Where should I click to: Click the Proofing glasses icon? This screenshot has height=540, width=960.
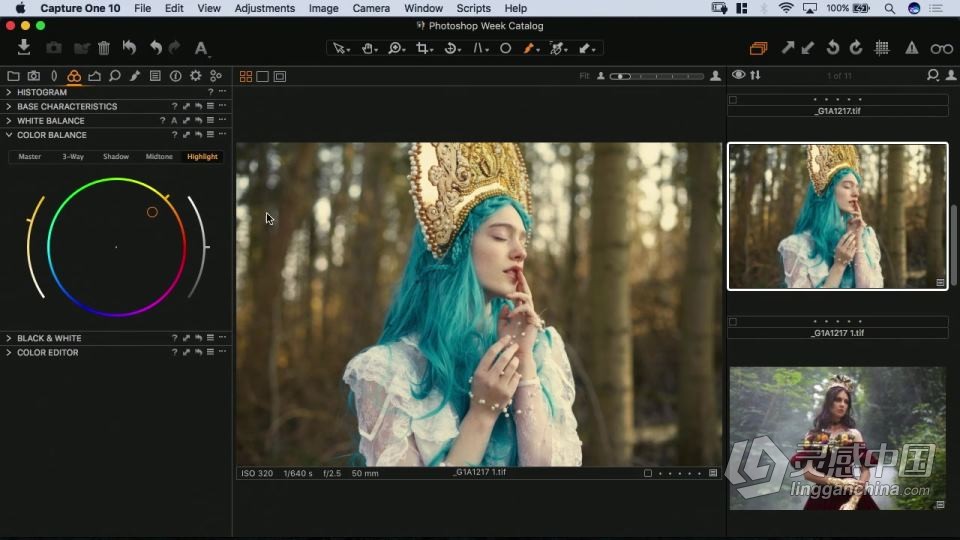pos(942,48)
